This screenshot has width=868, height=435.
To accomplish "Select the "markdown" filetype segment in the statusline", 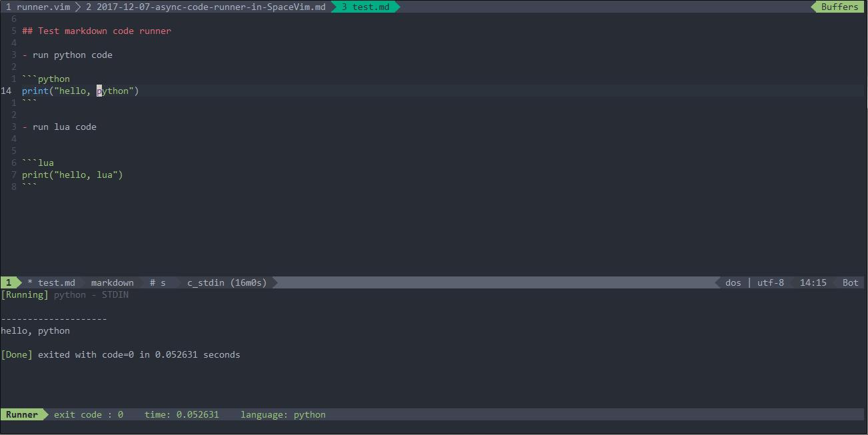I will 112,282.
